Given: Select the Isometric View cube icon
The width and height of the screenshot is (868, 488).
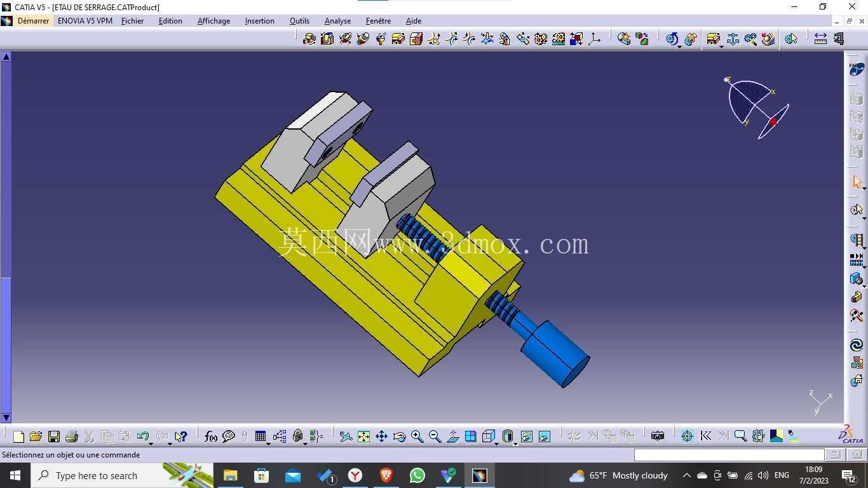Looking at the screenshot, I should coord(488,437).
